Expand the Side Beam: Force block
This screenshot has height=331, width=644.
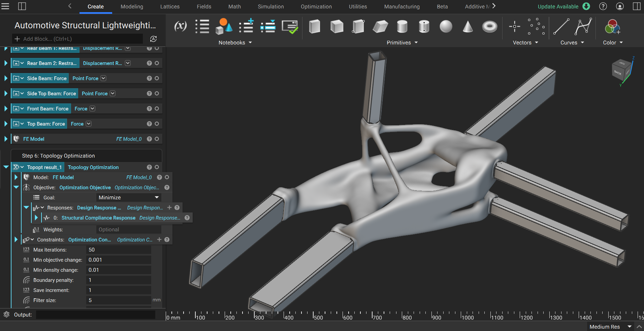tap(6, 78)
